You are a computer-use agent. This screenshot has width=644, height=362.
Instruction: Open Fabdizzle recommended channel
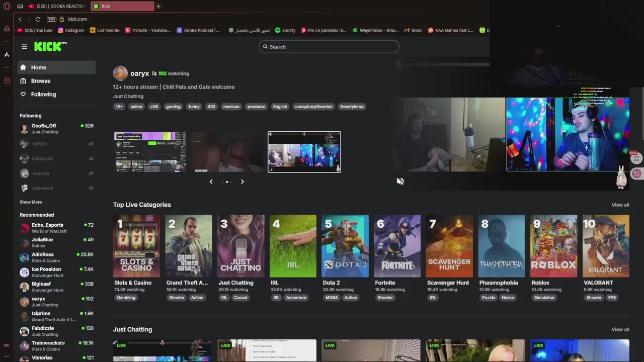56,331
